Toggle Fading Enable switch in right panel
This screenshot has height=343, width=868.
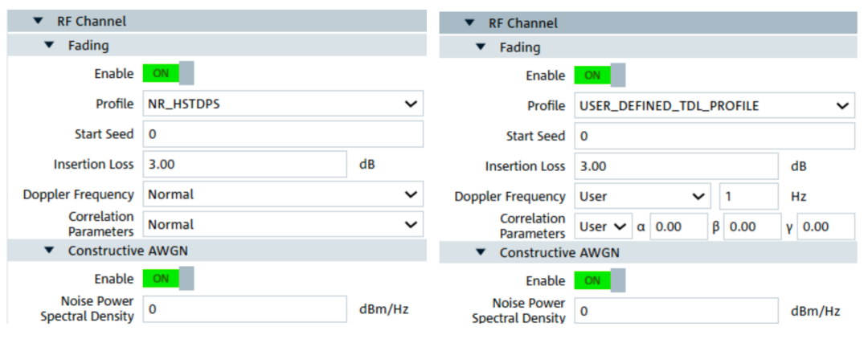click(x=600, y=76)
